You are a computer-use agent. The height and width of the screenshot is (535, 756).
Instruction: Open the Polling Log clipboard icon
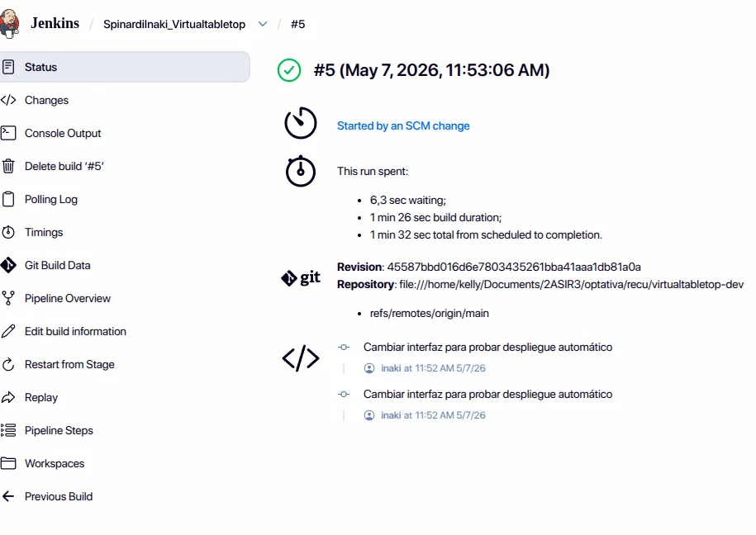coord(8,199)
